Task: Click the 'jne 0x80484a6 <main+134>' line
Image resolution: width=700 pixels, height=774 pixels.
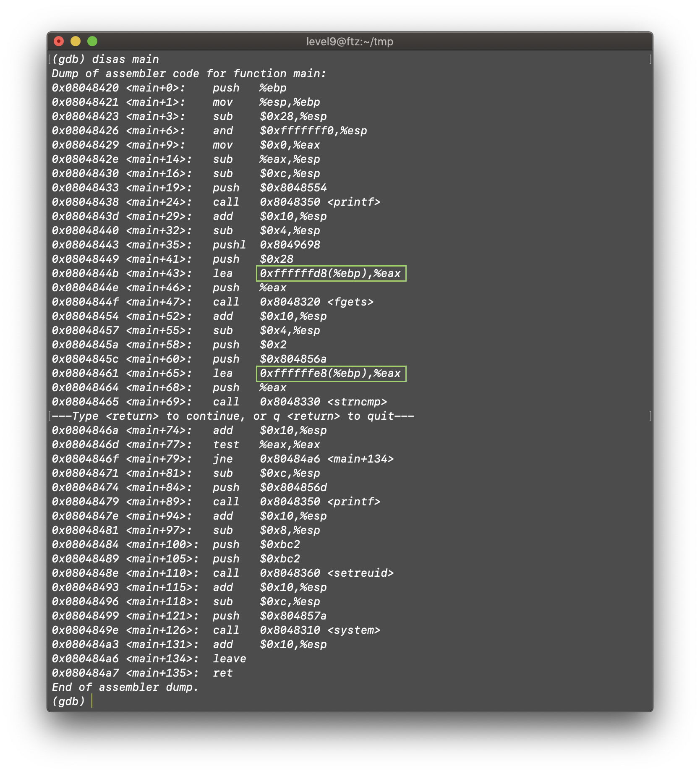Action: tap(303, 459)
